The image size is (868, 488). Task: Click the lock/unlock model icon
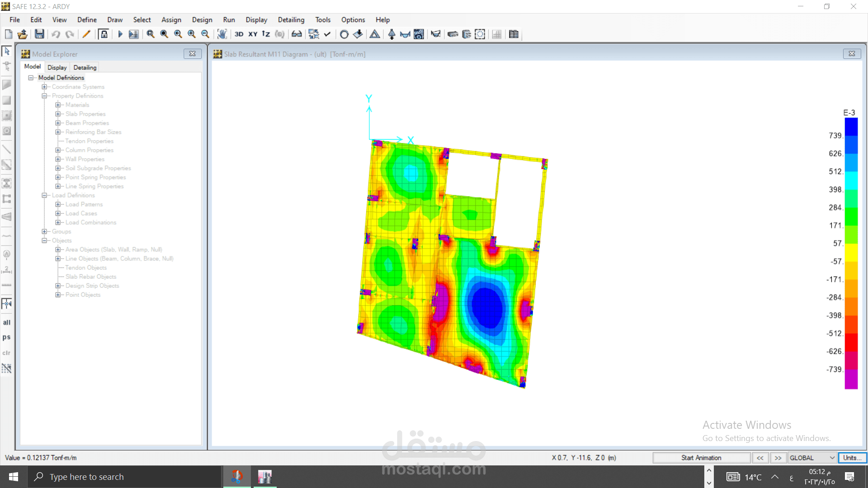tap(104, 34)
